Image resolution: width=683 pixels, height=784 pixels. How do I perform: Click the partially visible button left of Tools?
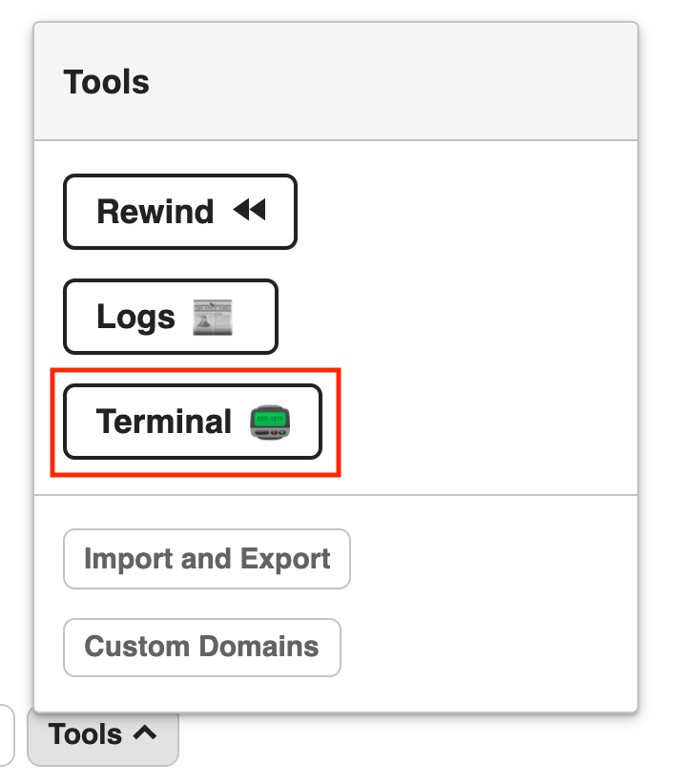point(6,734)
